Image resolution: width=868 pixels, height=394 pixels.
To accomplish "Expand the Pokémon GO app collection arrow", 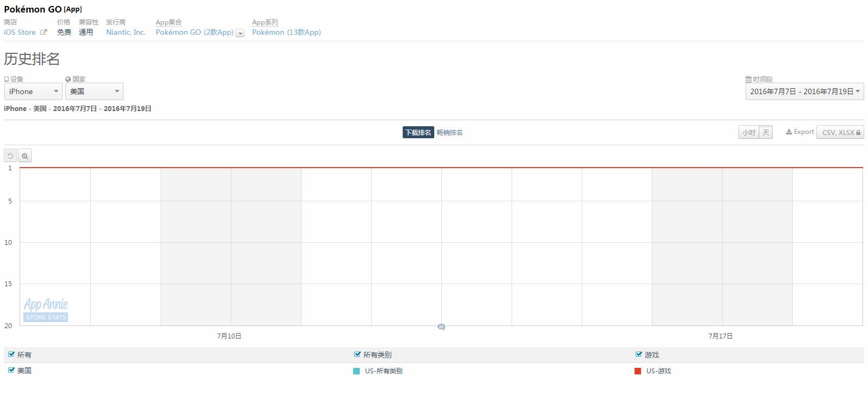I will (x=240, y=33).
